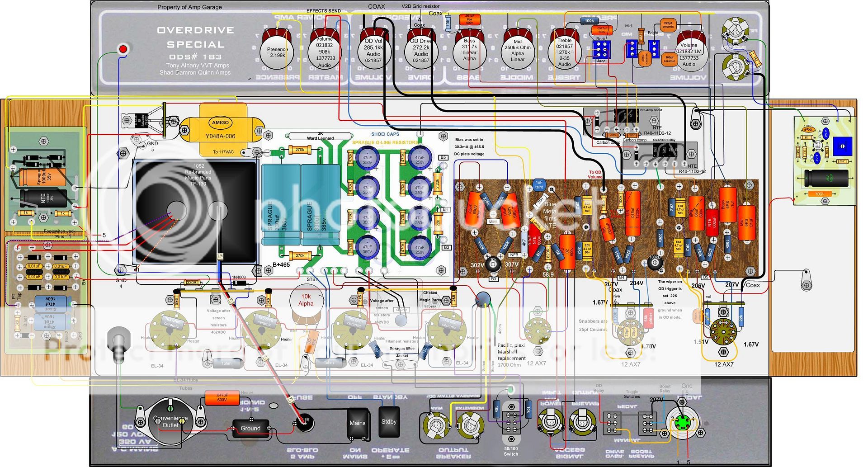This screenshot has width=868, height=467.
Task: Toggle the Mains power switch
Action: 357,424
